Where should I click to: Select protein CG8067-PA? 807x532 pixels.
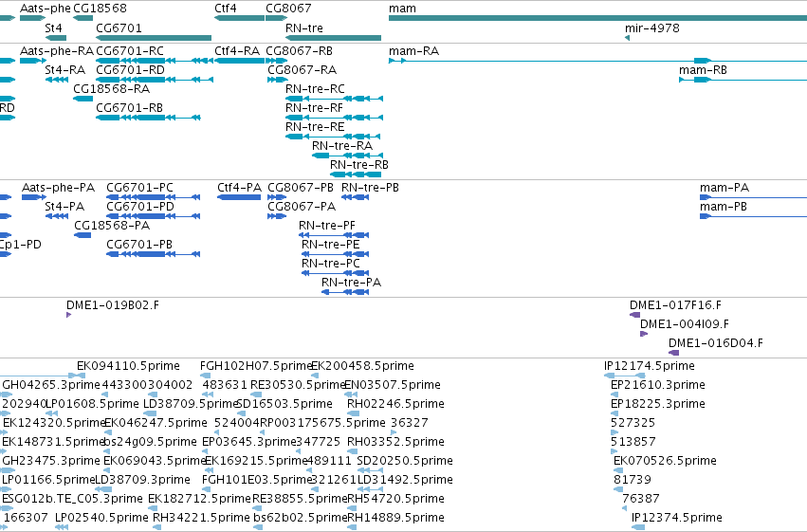click(x=277, y=216)
